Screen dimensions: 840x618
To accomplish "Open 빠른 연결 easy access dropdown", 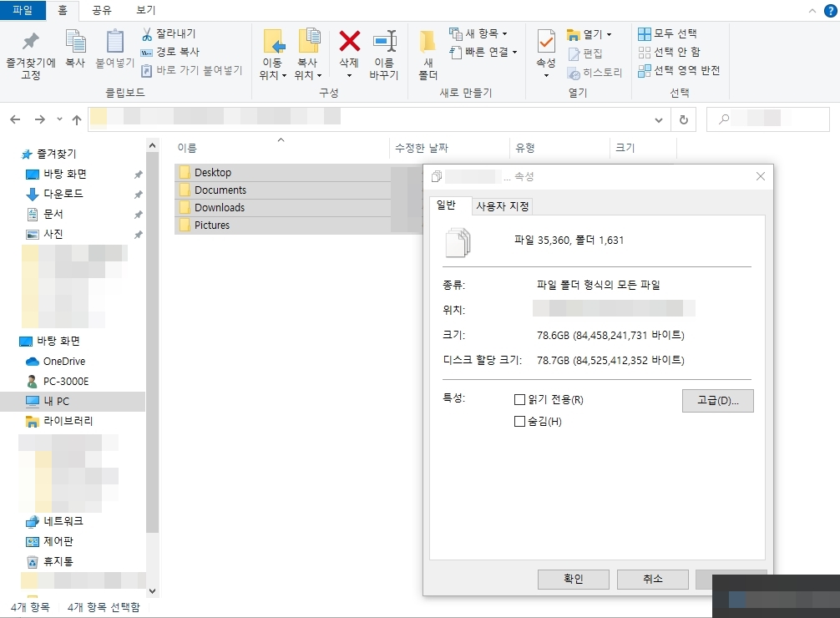I will click(483, 52).
